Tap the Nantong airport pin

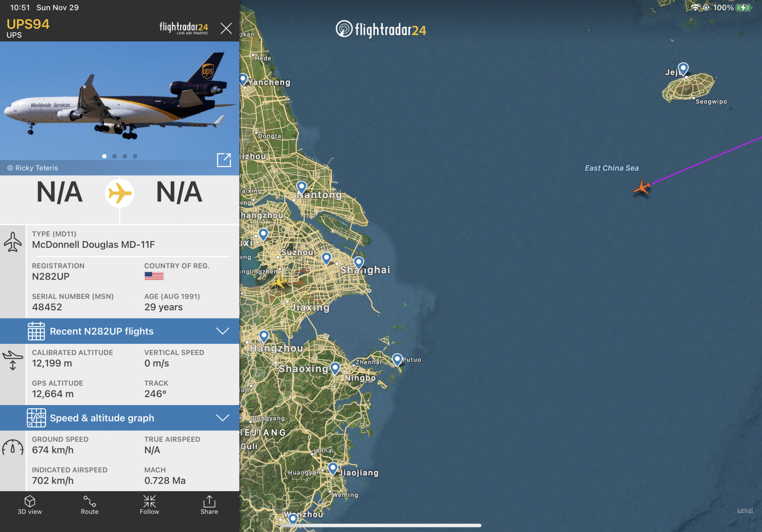[301, 187]
